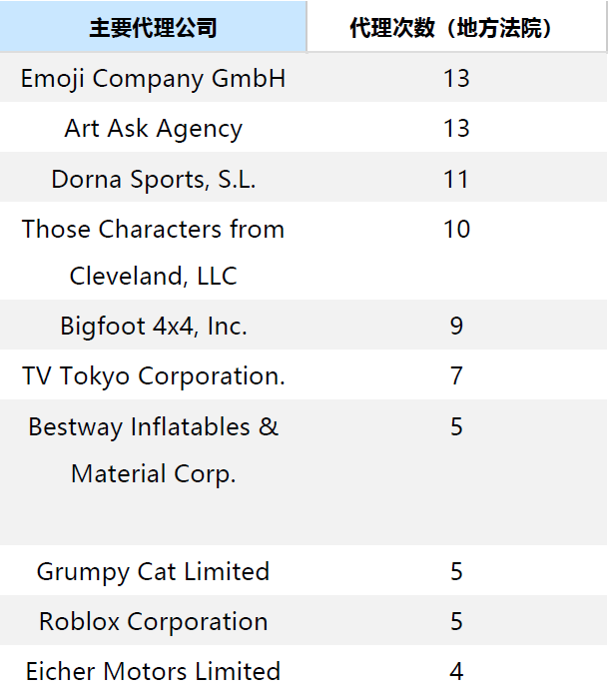The width and height of the screenshot is (609, 700).
Task: Select the Emoji Company GmbH cell
Action: 153,79
